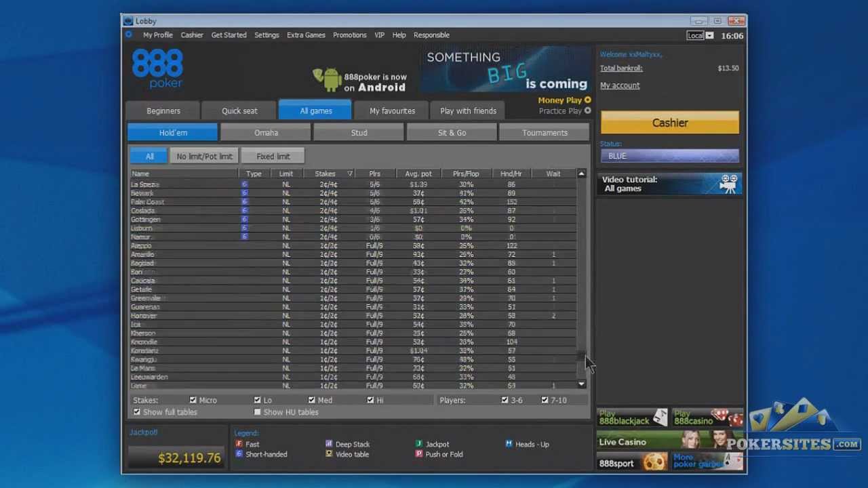
Task: Click the table list scrollbar thumb
Action: click(581, 357)
